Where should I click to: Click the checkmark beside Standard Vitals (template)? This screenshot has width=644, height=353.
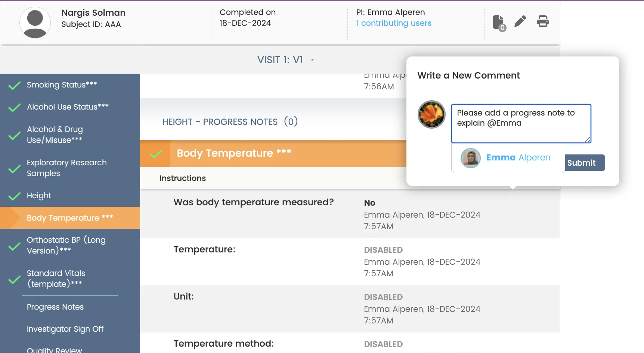14,279
